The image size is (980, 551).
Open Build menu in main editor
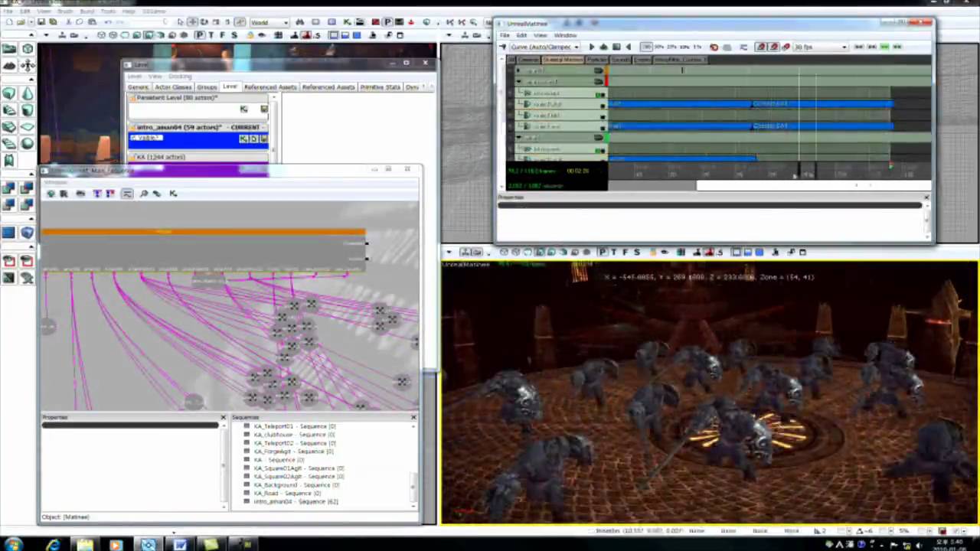[x=86, y=11]
